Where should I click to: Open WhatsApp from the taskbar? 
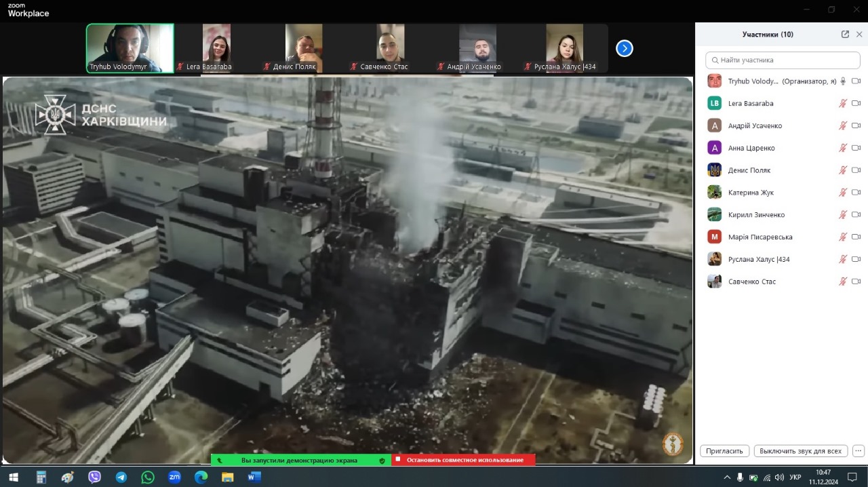click(148, 478)
